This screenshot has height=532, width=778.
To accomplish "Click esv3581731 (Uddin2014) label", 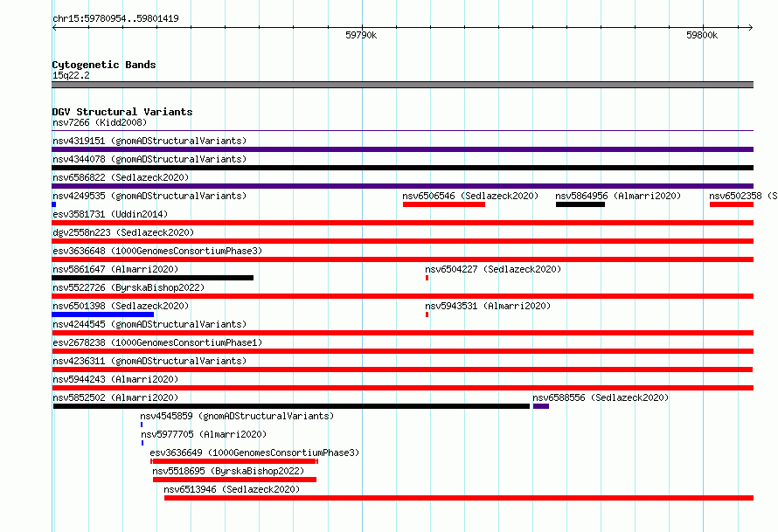I will tap(110, 214).
